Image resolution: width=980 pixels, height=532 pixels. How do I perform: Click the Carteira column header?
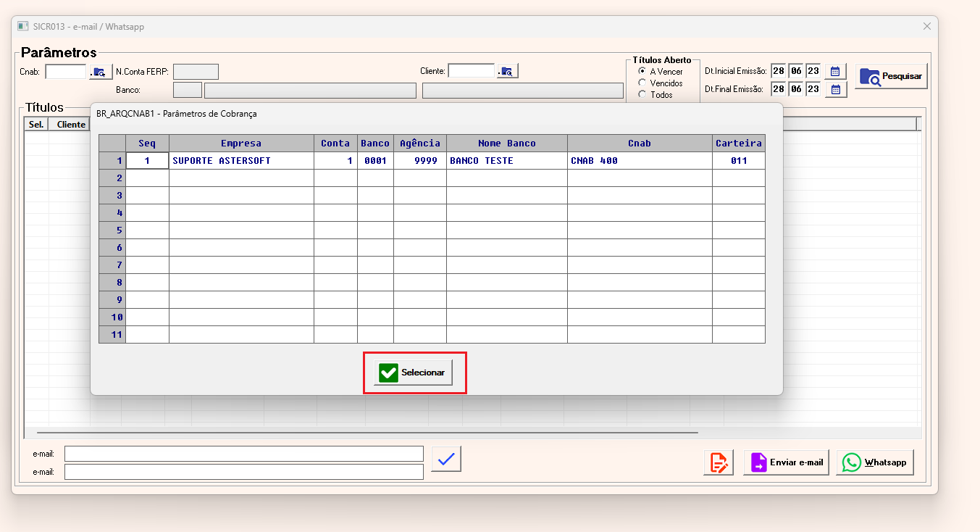tap(739, 144)
